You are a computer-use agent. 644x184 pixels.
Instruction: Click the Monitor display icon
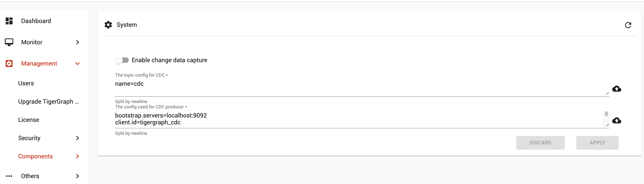pos(9,42)
